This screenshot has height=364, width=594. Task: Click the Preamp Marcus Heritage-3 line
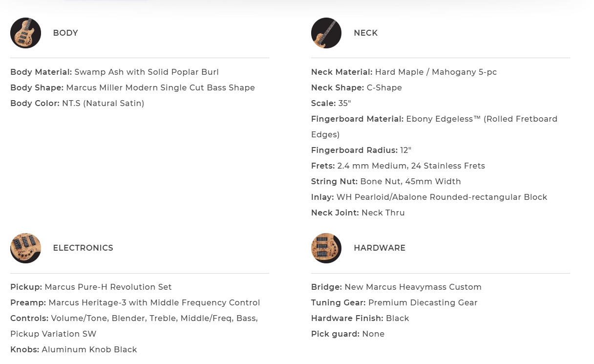[x=135, y=303]
